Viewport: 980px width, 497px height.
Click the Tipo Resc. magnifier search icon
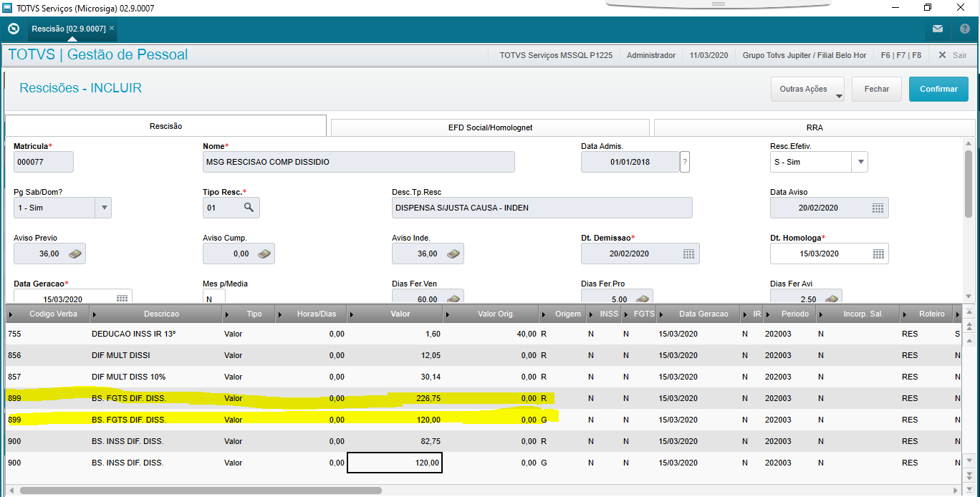249,208
